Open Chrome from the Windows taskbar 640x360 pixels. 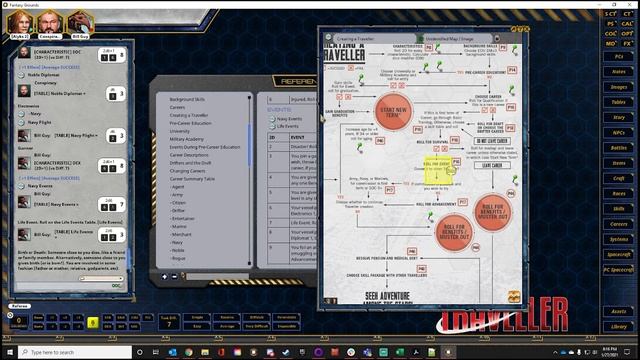pyautogui.click(x=189, y=352)
